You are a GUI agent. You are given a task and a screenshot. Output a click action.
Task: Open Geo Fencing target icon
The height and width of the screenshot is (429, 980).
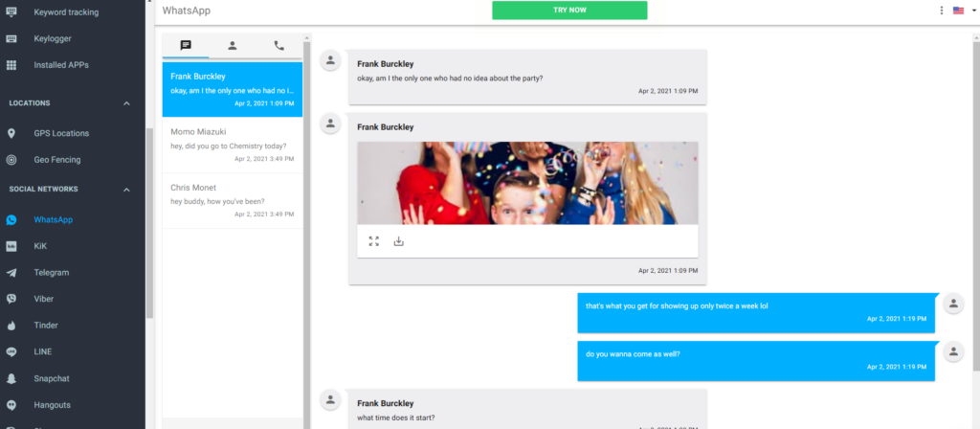pos(11,160)
